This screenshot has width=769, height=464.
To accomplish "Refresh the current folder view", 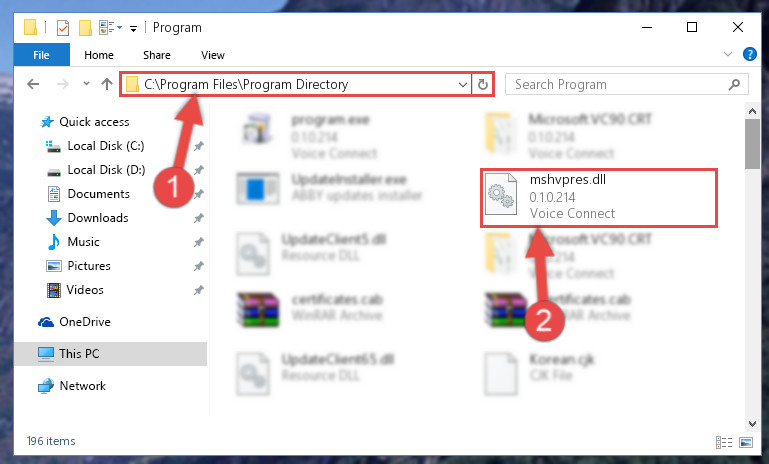I will click(x=483, y=84).
